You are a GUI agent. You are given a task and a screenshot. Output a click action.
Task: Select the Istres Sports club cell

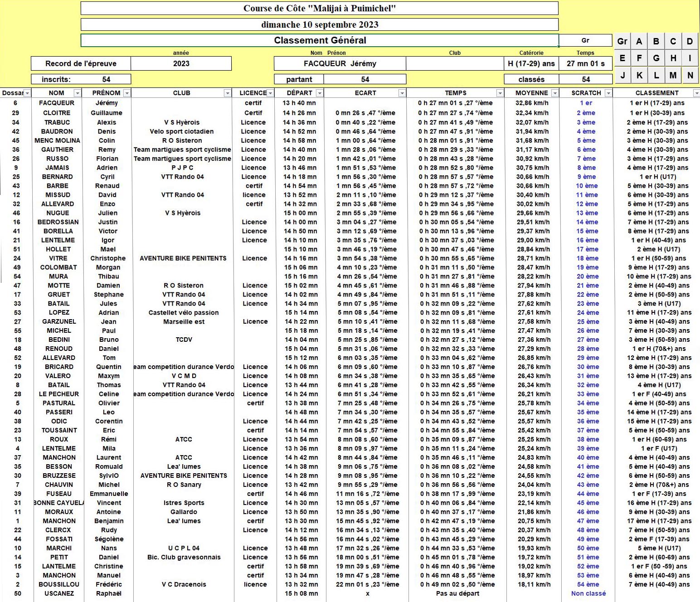184,503
